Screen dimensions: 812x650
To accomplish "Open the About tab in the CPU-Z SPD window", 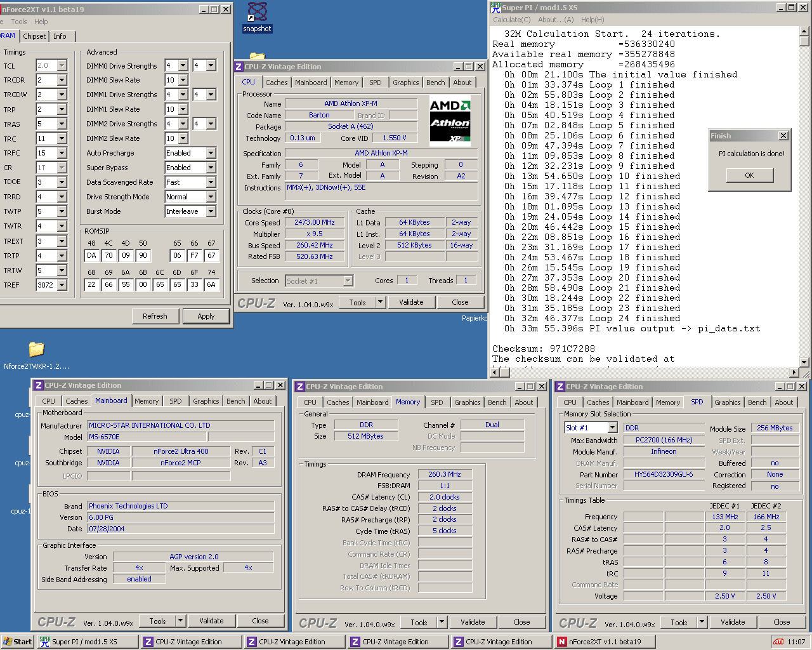I will tap(784, 402).
